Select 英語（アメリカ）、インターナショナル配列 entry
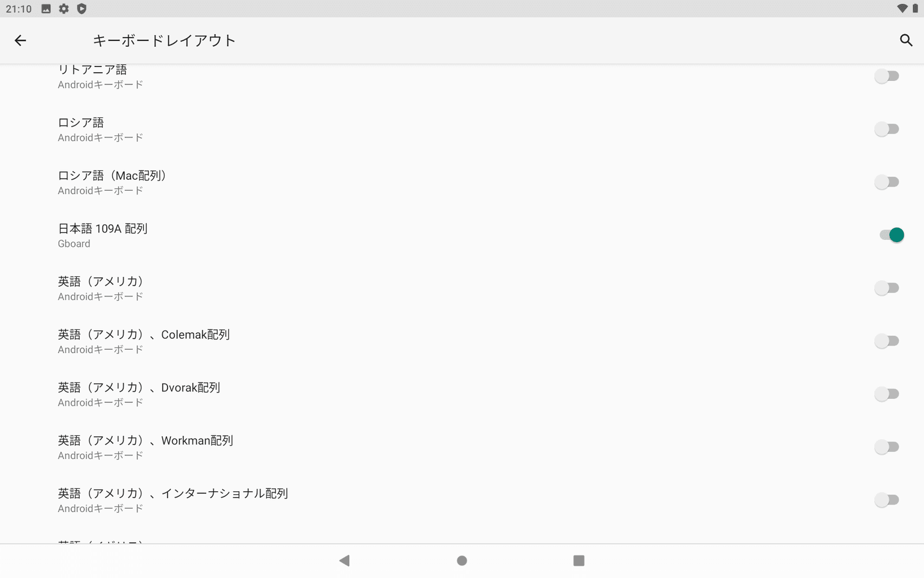 click(173, 500)
